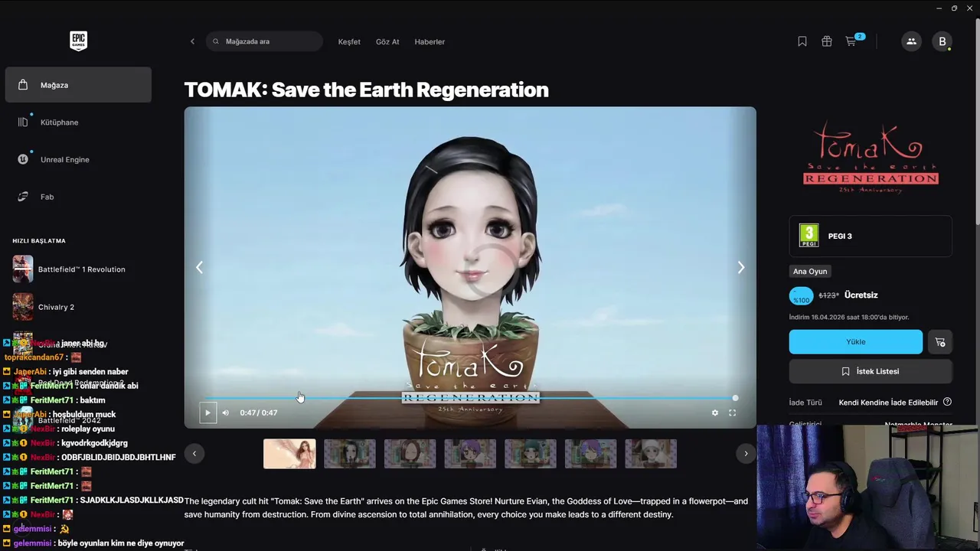
Task: Open the gift icon in header
Action: pos(827,41)
